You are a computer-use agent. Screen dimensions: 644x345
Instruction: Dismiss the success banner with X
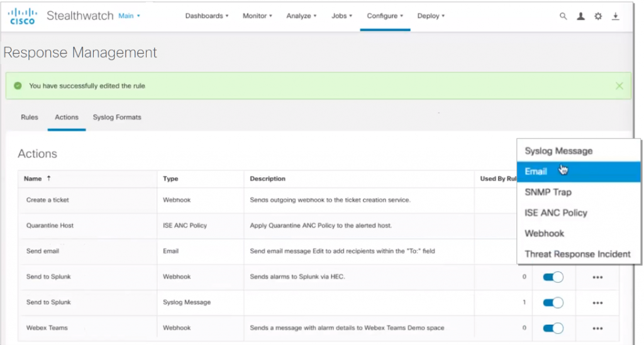[619, 86]
